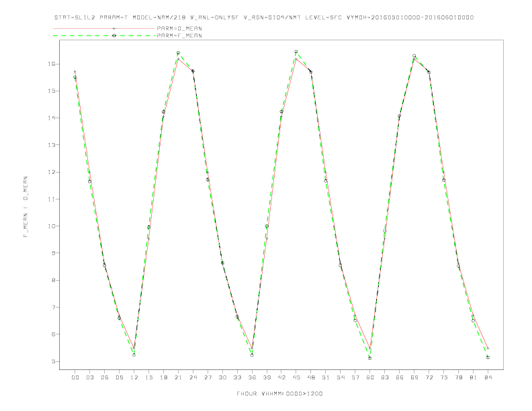Select the F_MEAN circle marker at hour 84
Viewport: 532px width, 411px height.
click(488, 357)
